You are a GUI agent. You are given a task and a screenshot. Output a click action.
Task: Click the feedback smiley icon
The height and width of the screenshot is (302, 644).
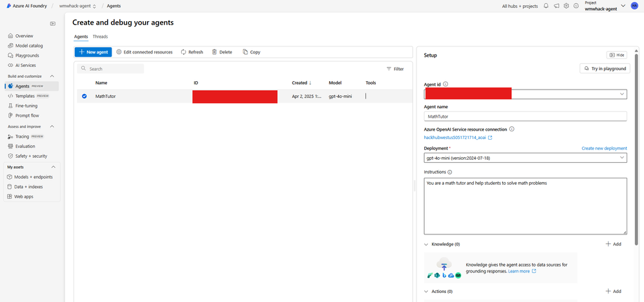(576, 6)
